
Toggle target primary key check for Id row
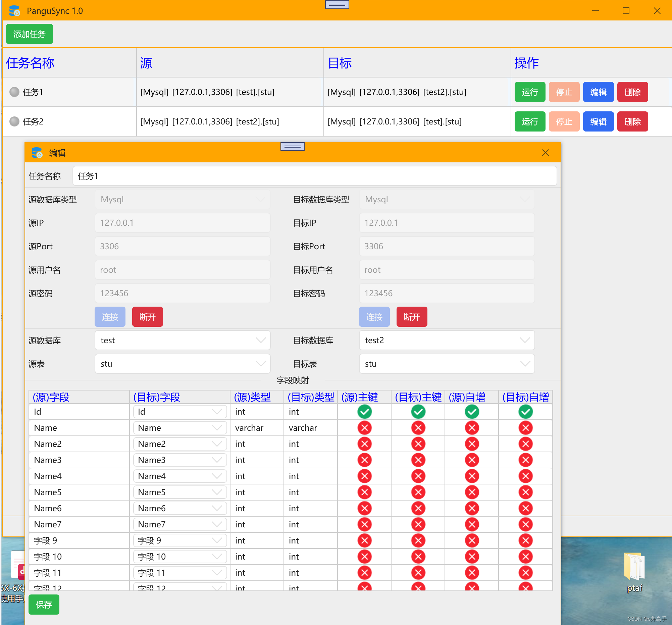[418, 412]
